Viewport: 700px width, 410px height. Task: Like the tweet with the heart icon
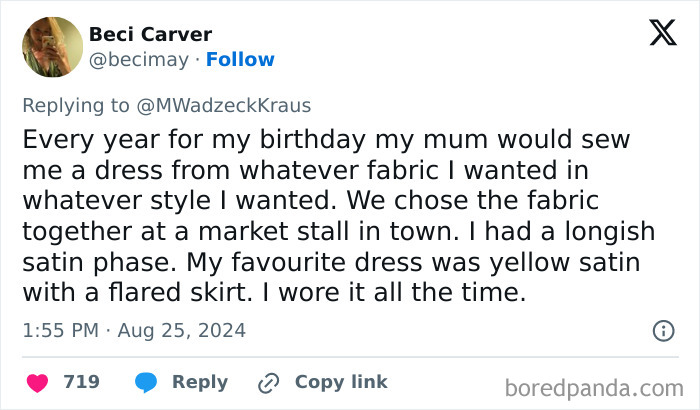[x=36, y=382]
